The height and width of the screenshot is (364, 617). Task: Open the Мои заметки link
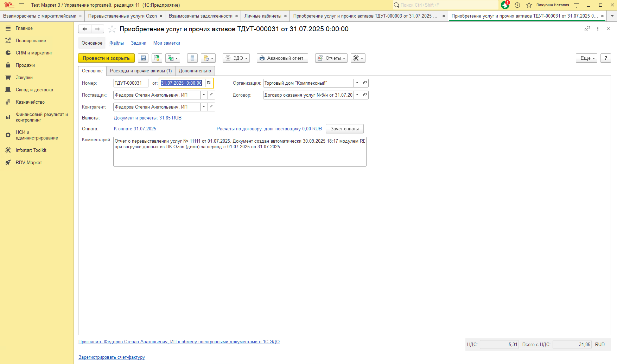click(x=167, y=43)
